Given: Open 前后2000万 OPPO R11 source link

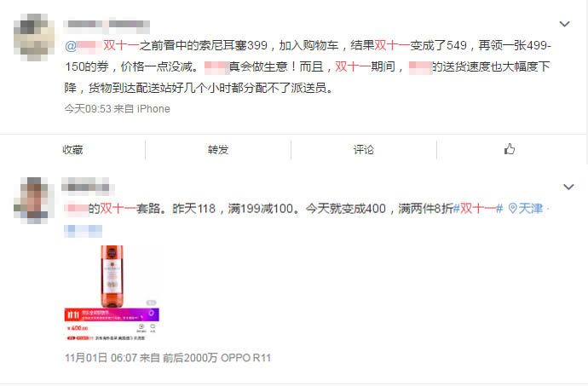Looking at the screenshot, I should click(x=216, y=358).
